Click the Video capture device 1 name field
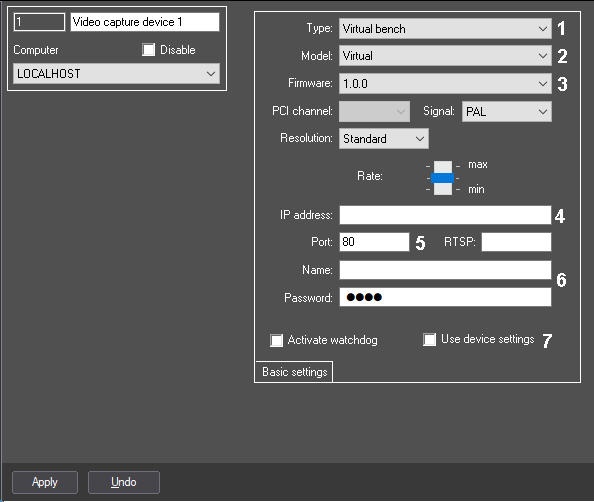 tap(145, 22)
